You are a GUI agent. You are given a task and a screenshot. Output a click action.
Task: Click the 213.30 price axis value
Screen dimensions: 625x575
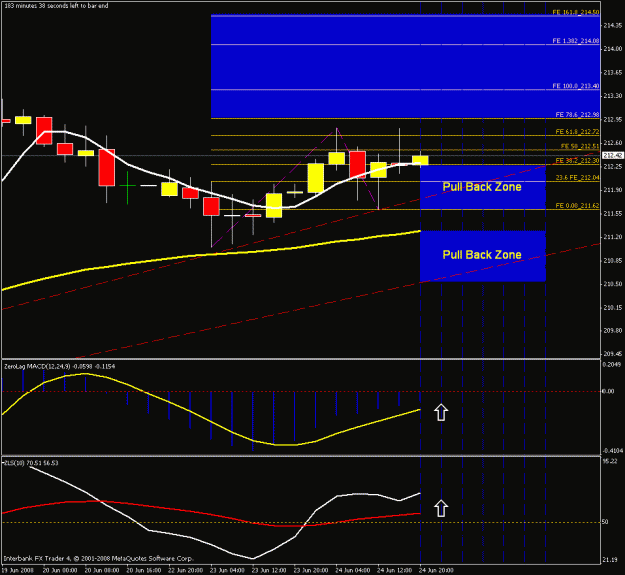coord(613,96)
